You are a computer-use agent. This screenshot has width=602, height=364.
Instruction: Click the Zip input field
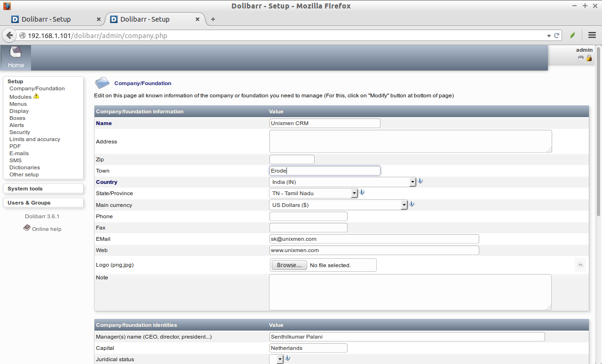tap(292, 159)
